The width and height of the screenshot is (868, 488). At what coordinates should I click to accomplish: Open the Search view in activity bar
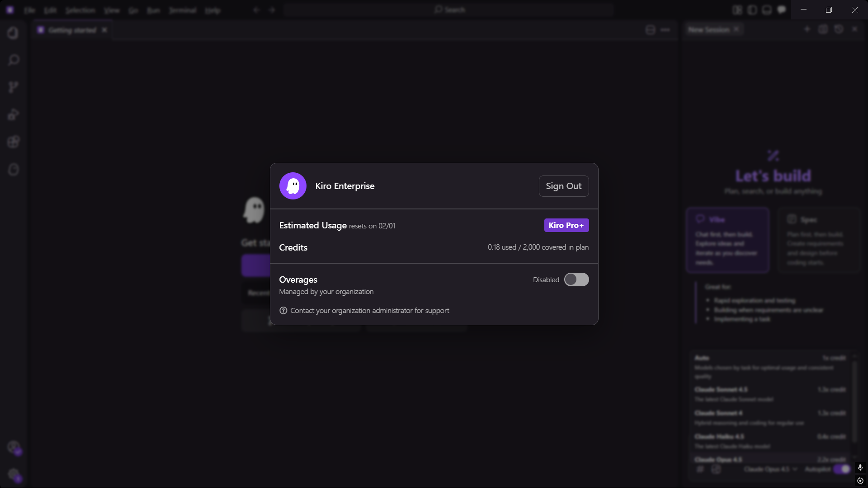point(13,60)
